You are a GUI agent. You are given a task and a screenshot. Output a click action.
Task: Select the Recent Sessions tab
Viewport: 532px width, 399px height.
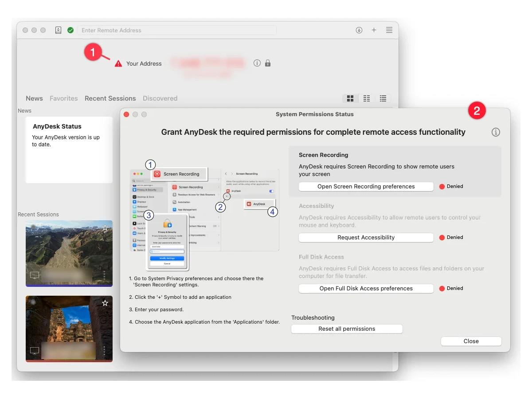point(110,98)
